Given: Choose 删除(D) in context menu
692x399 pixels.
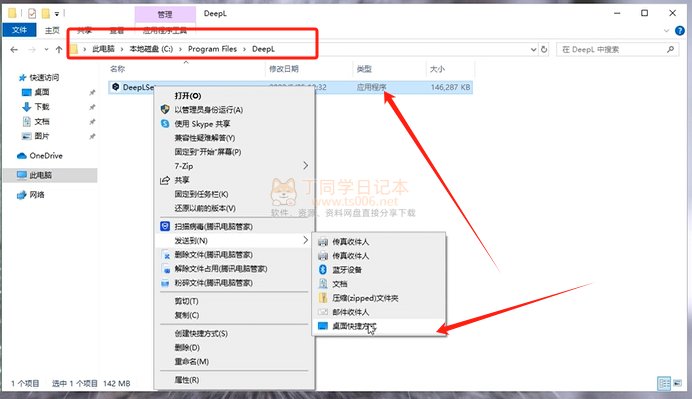Looking at the screenshot, I should pos(234,348).
